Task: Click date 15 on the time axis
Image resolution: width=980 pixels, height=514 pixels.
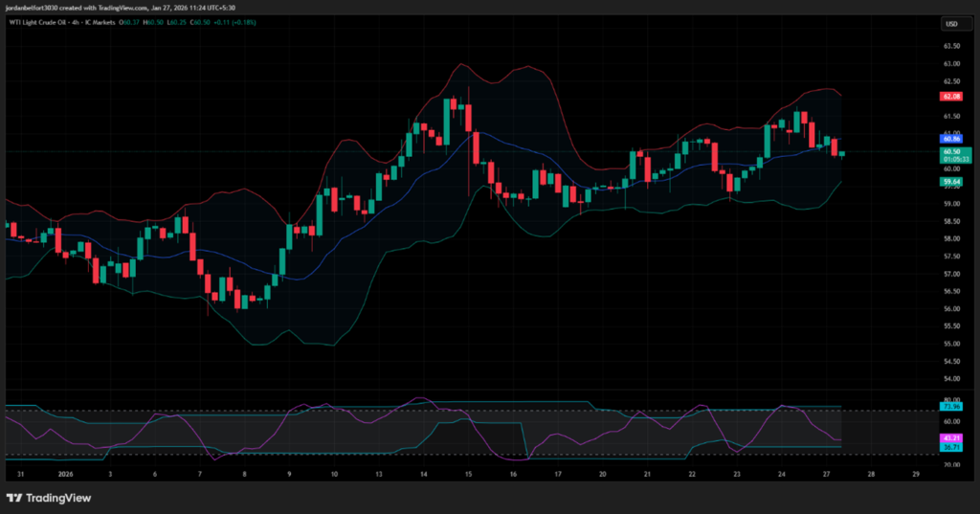Action: 469,474
